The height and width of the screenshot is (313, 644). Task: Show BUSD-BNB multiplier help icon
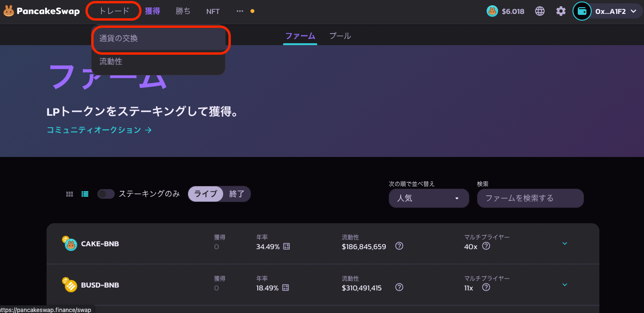coord(486,287)
